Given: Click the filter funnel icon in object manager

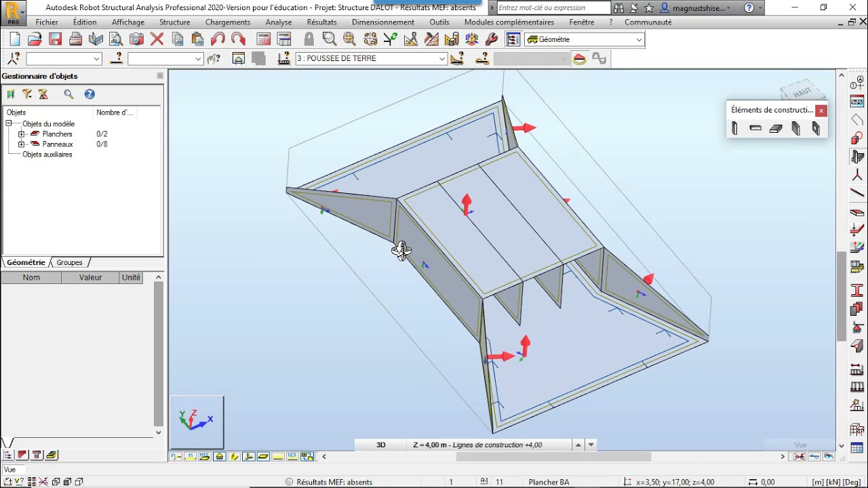Looking at the screenshot, I should (27, 94).
